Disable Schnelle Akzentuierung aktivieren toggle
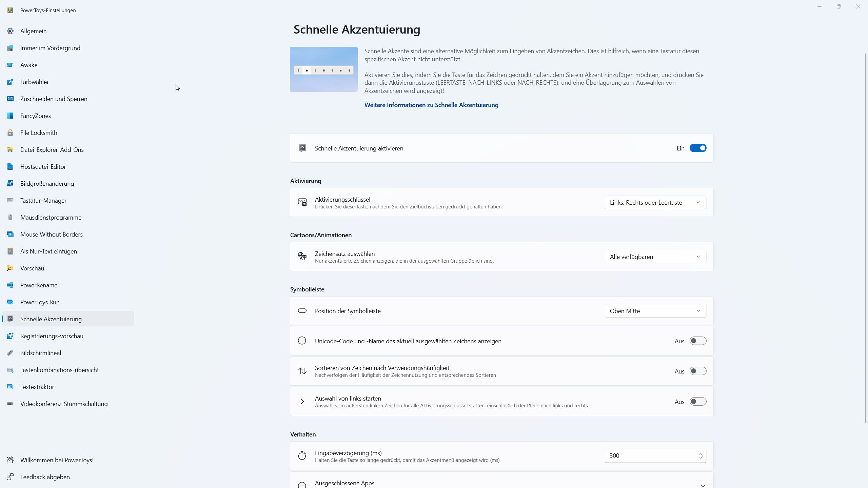The width and height of the screenshot is (868, 488). [x=698, y=148]
